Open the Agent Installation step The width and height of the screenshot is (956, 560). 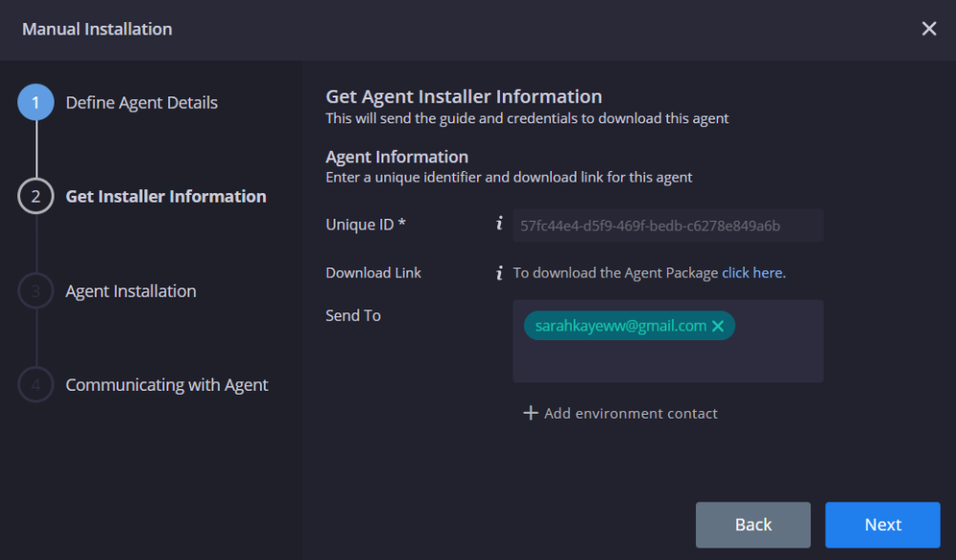pos(130,290)
